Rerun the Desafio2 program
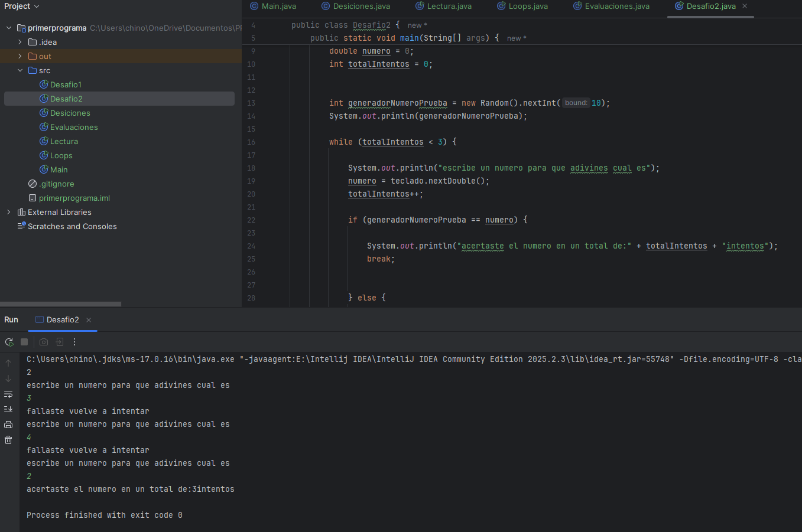This screenshot has width=802, height=532. click(9, 342)
